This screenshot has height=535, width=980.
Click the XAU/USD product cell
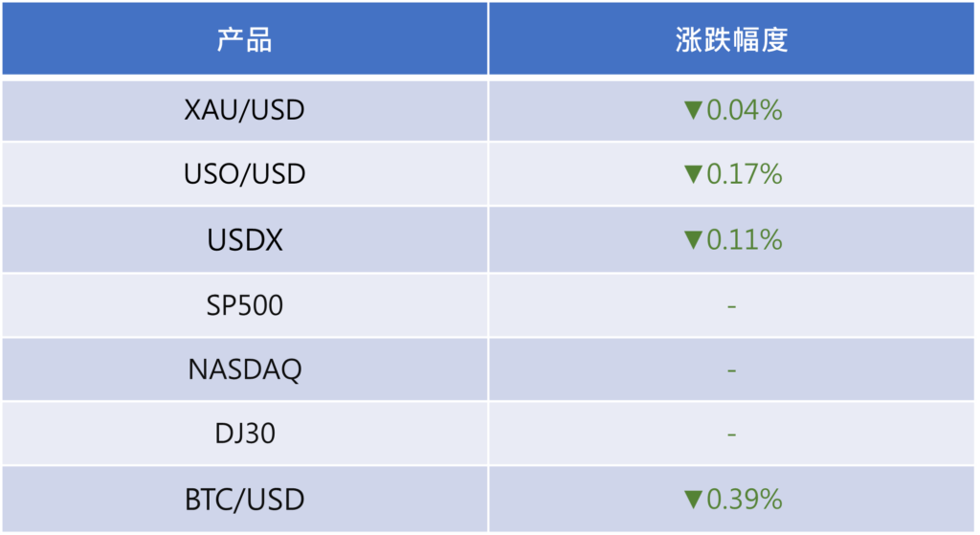click(x=244, y=111)
